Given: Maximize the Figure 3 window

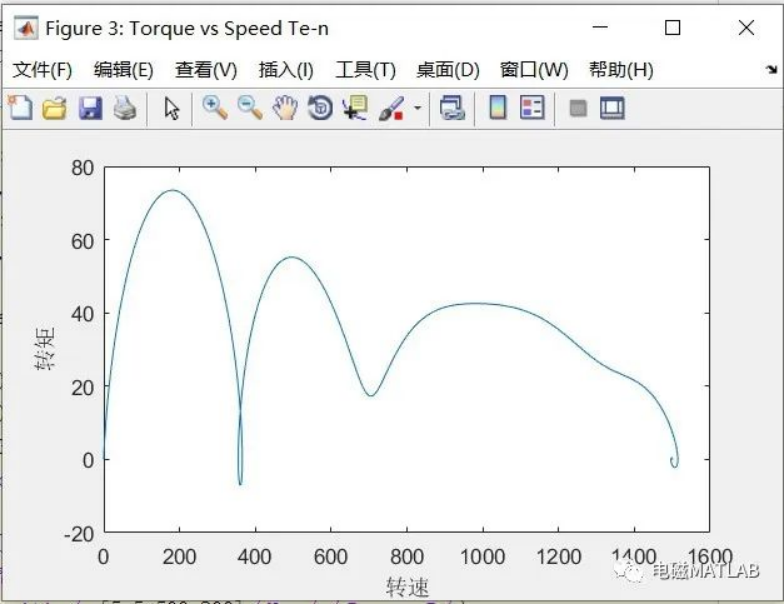Looking at the screenshot, I should click(672, 28).
